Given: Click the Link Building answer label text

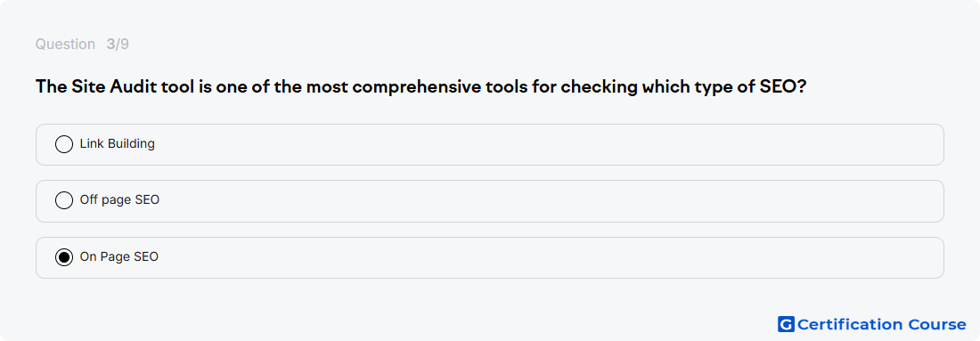Looking at the screenshot, I should pos(118,143).
